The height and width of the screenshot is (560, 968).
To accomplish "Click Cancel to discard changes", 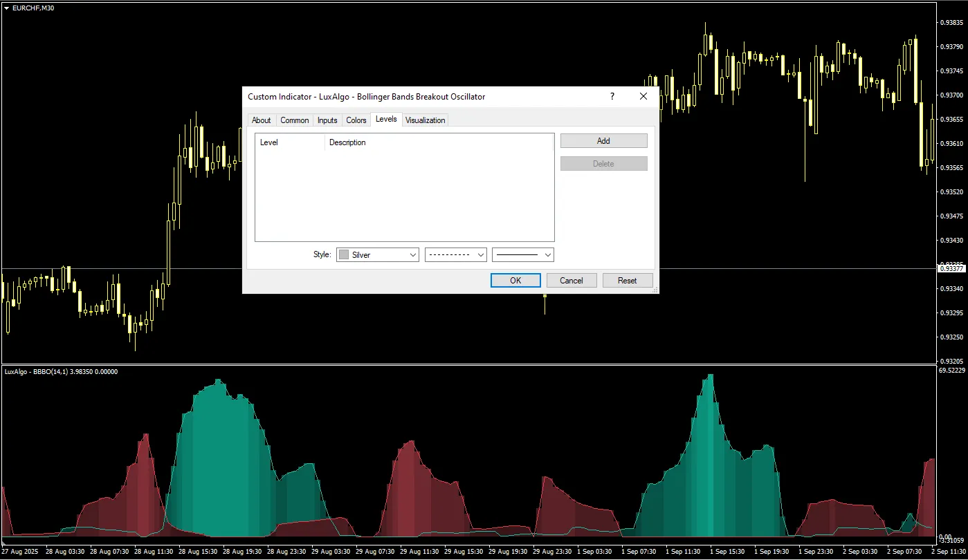I will pos(571,280).
